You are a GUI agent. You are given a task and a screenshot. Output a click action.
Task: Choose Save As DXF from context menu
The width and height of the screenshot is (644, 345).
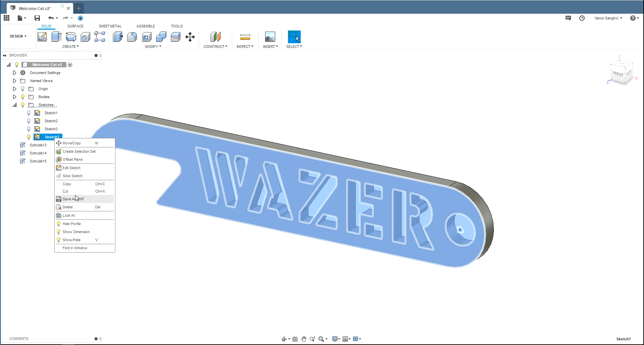[84, 199]
